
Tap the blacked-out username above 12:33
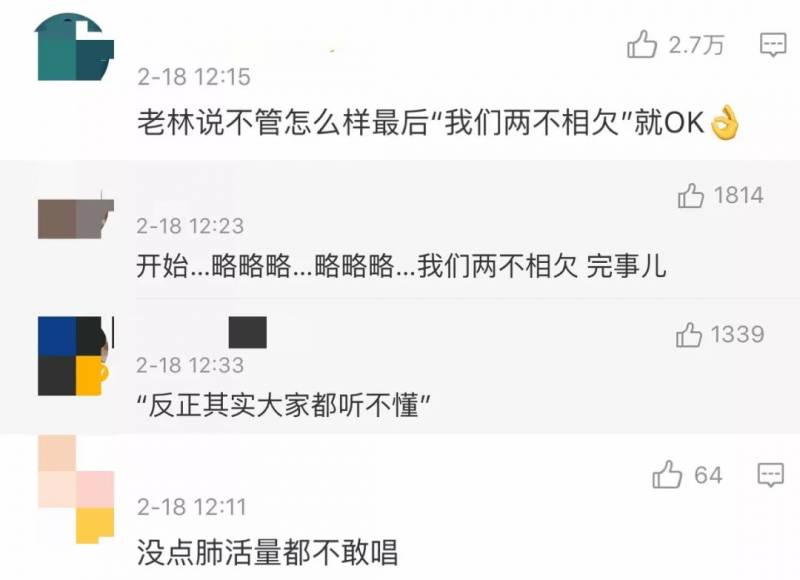tap(247, 333)
